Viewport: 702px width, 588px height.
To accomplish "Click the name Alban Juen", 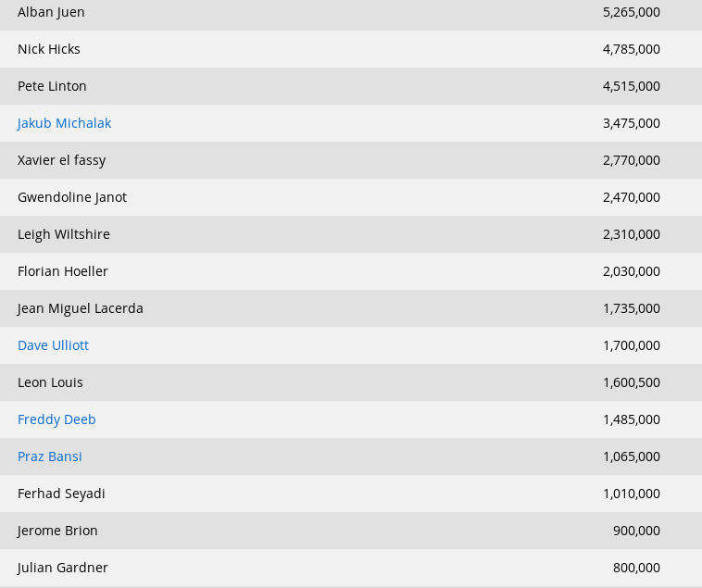I will click(x=51, y=12).
